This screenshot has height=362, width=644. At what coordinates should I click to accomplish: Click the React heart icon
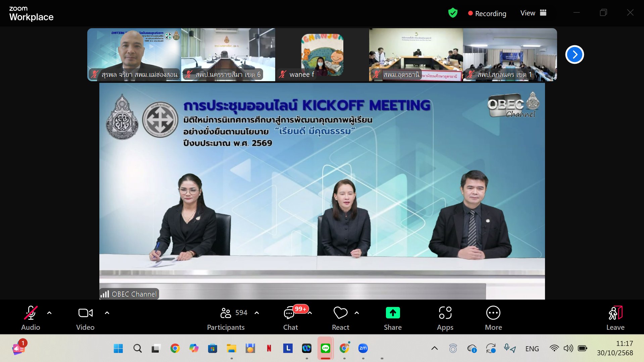(x=340, y=313)
